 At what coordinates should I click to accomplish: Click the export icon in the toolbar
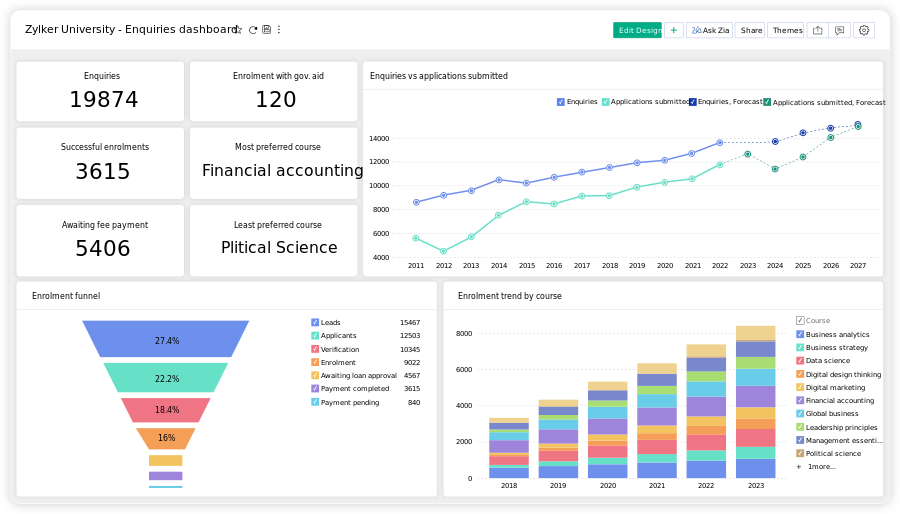coord(817,30)
